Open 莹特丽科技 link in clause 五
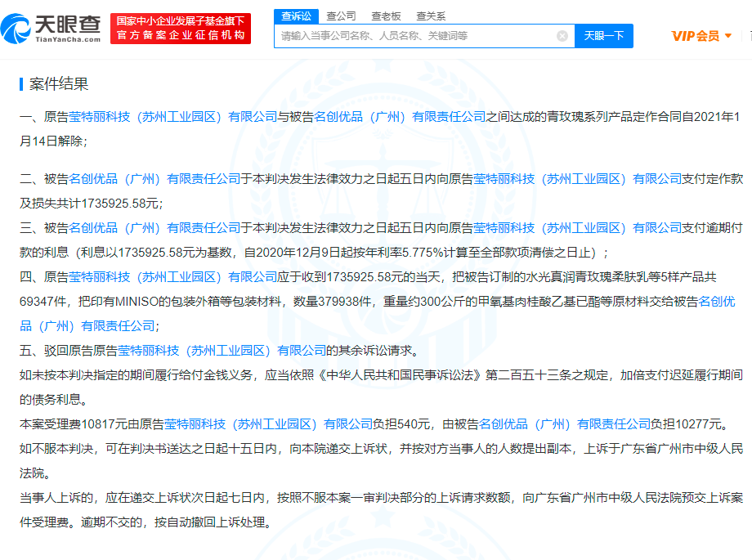This screenshot has height=560, width=752. tap(222, 351)
